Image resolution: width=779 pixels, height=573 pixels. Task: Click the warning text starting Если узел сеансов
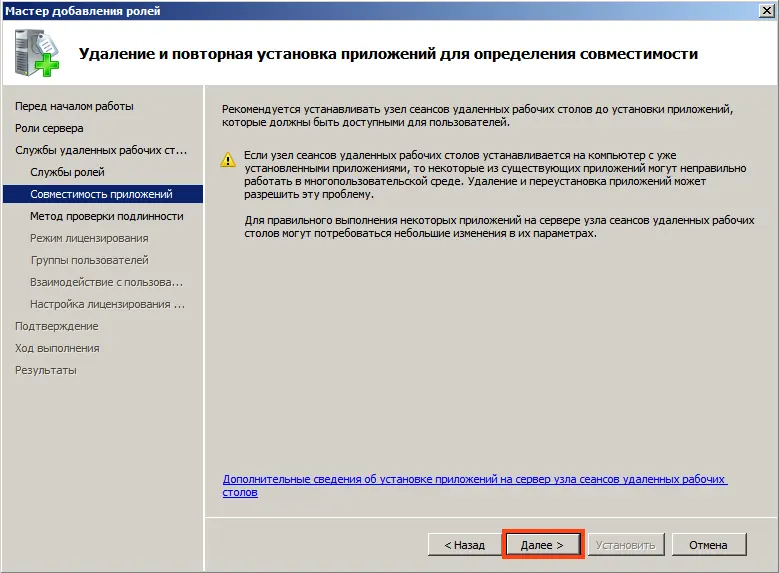(495, 174)
